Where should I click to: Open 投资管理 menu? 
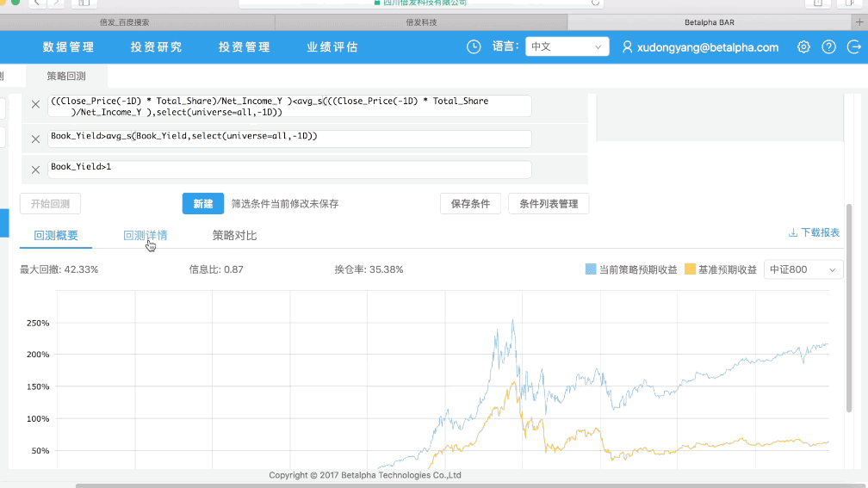(x=245, y=47)
